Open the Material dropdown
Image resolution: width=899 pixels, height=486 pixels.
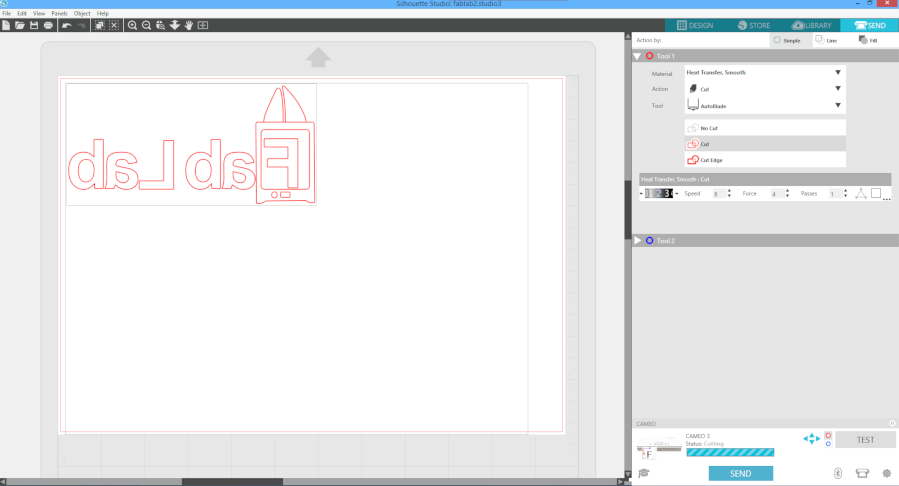pyautogui.click(x=765, y=73)
